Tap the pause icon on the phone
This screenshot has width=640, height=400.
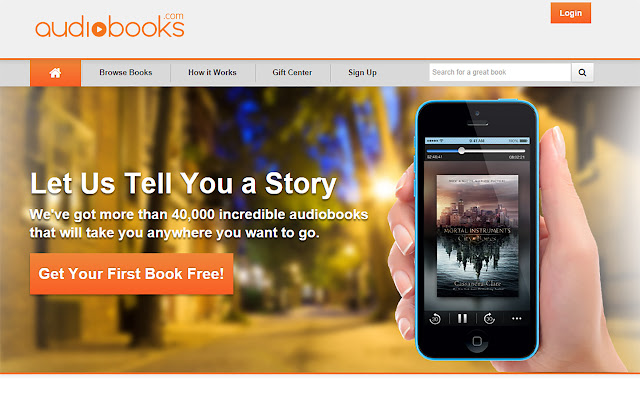click(x=462, y=318)
